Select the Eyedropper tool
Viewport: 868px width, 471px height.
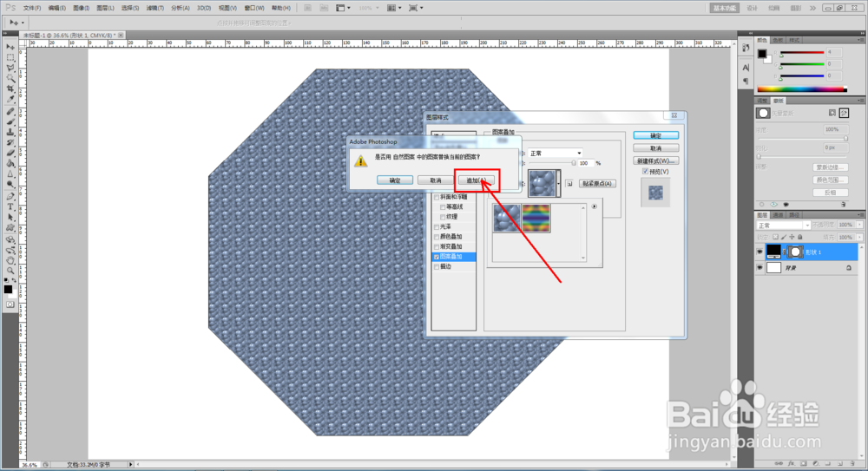click(10, 100)
